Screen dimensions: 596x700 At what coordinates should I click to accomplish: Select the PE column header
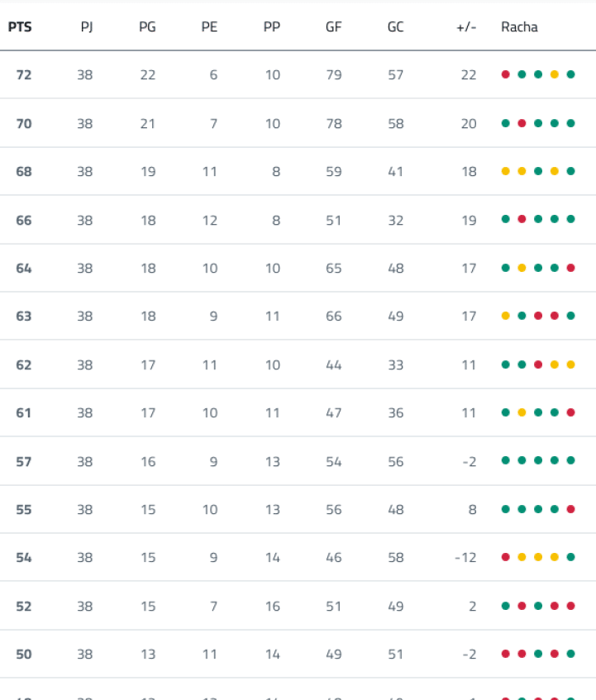pyautogui.click(x=209, y=27)
